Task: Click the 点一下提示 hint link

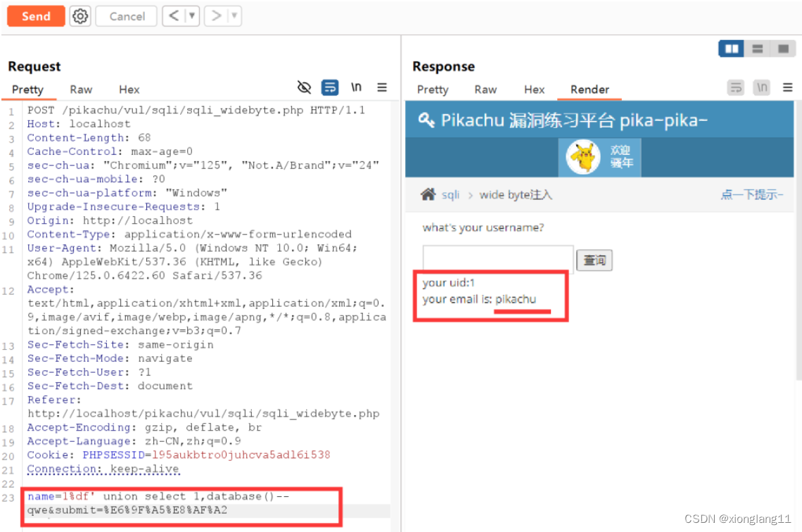Action: click(x=752, y=194)
